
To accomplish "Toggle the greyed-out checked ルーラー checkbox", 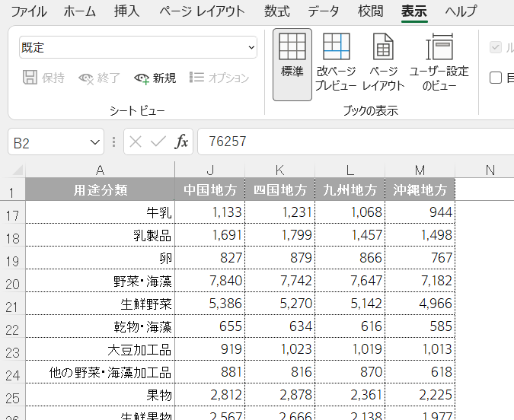I will tap(496, 47).
